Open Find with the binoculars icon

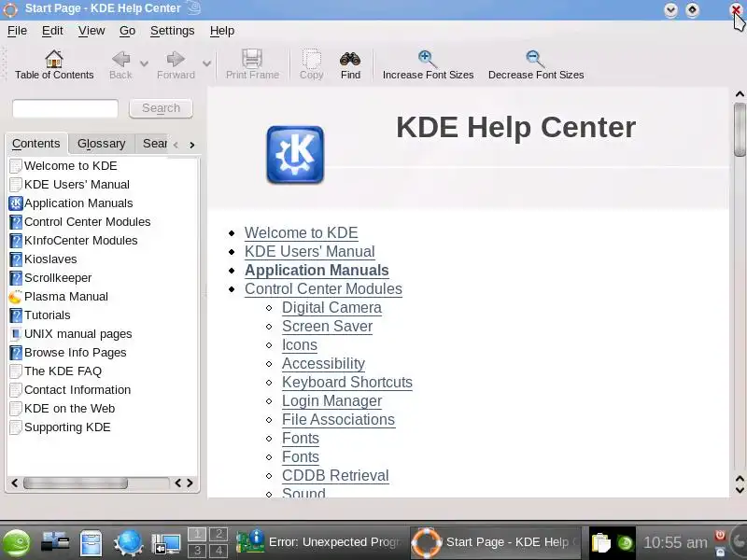point(350,59)
